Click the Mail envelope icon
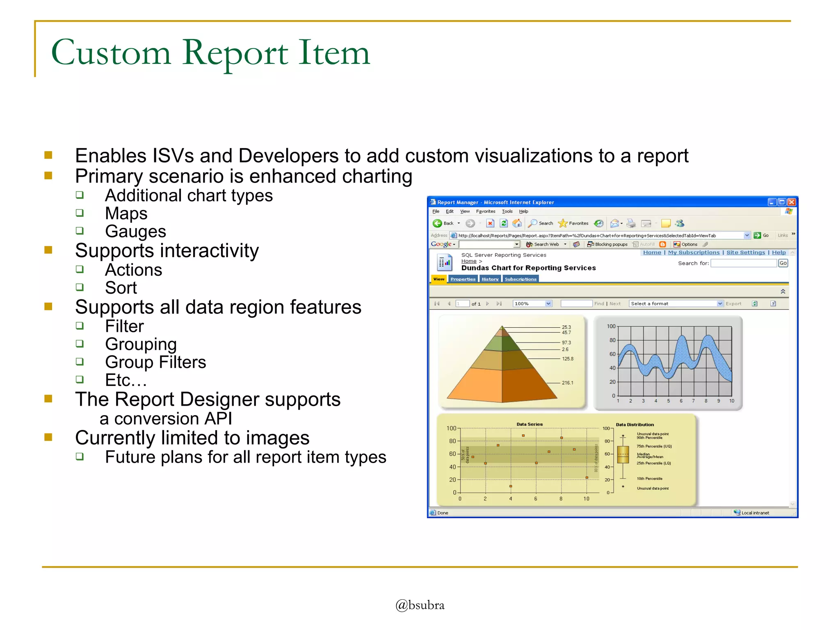Image resolution: width=840 pixels, height=630 pixels. pos(614,224)
